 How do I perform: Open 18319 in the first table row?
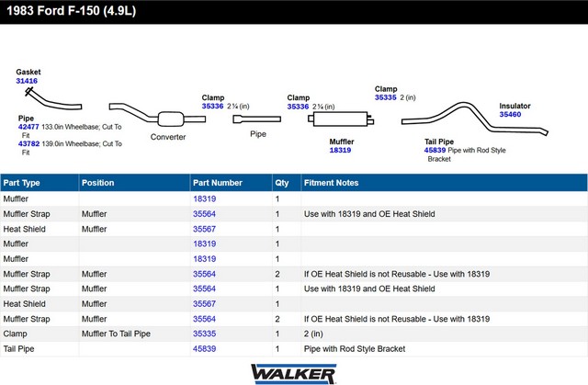pos(204,198)
